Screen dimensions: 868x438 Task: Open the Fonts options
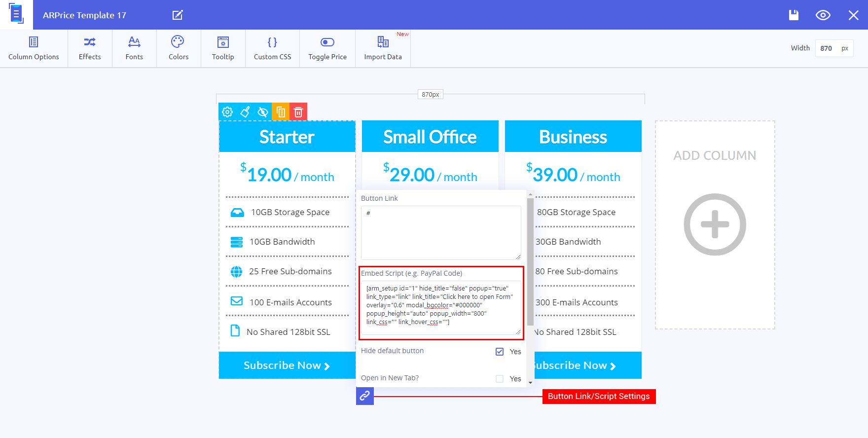(x=134, y=48)
